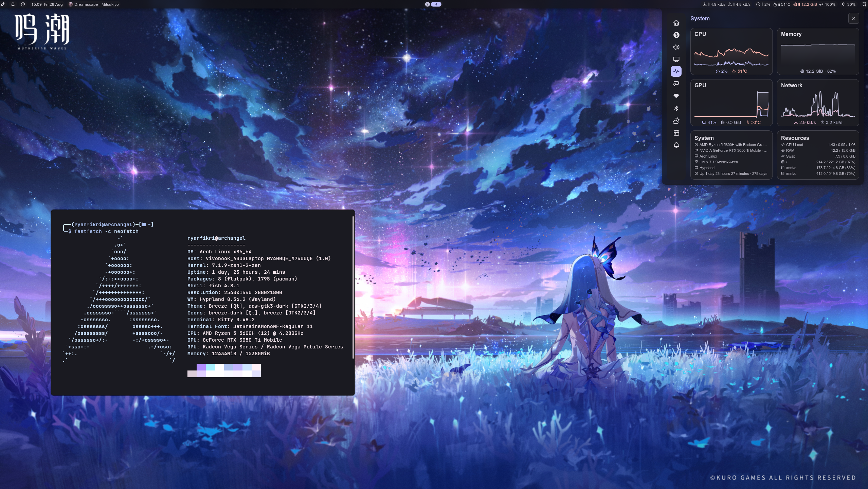
Task: Click the GPU 41% utilization reading
Action: pos(709,123)
